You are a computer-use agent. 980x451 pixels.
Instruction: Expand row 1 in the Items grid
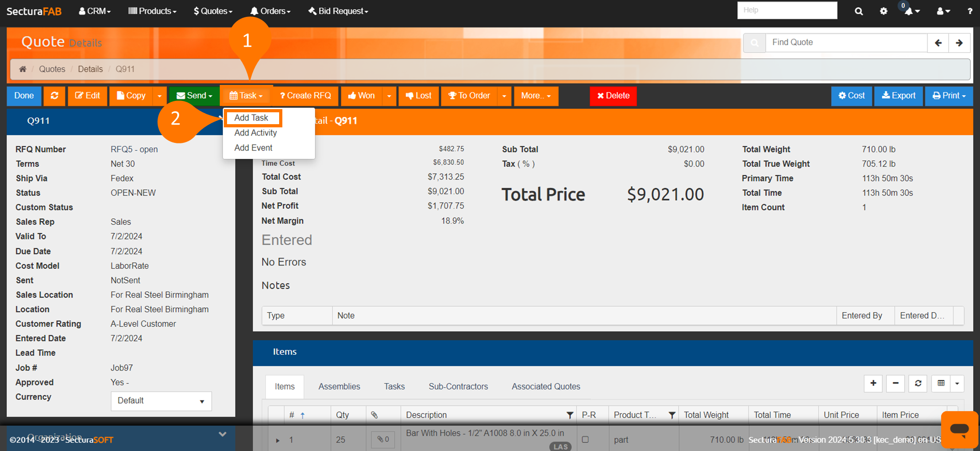277,440
